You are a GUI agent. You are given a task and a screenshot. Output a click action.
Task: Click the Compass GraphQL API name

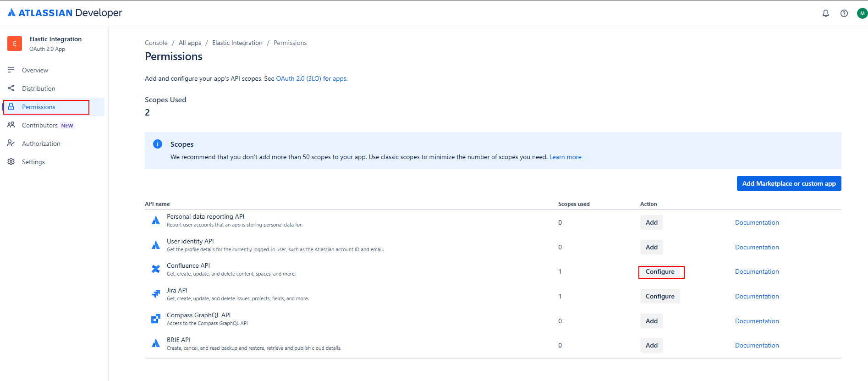pos(199,315)
